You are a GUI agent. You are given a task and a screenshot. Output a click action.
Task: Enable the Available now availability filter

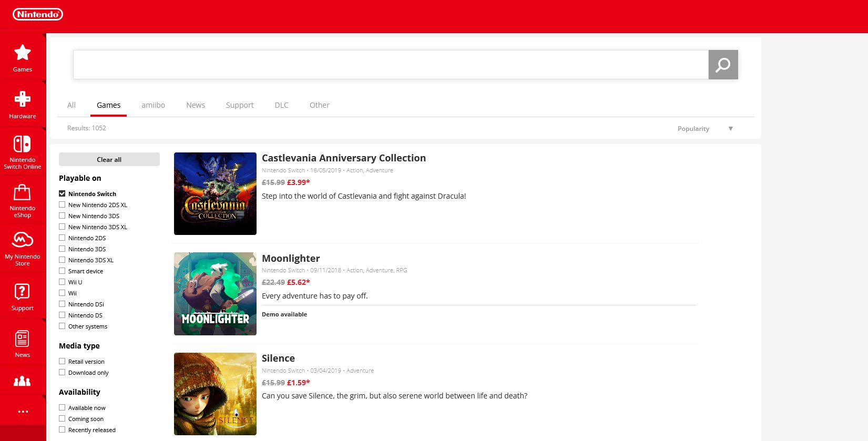(x=62, y=407)
